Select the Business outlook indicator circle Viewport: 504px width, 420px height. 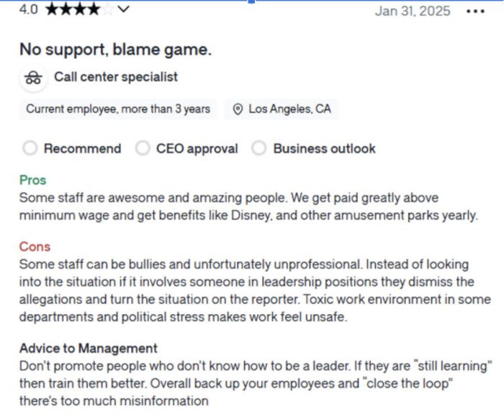259,148
